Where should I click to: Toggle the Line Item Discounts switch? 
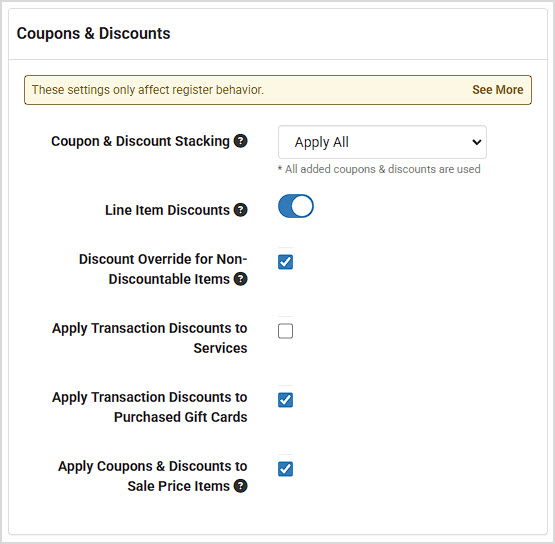pos(296,206)
